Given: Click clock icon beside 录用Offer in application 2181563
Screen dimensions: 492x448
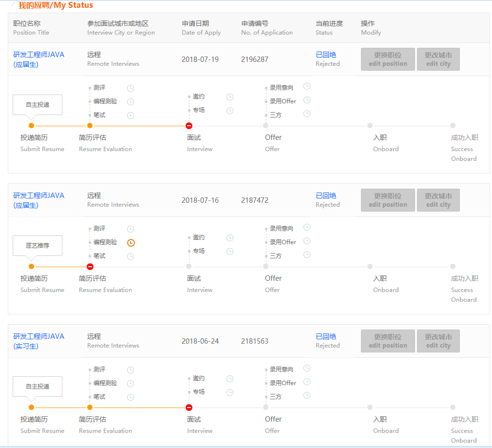Looking at the screenshot, I should pyautogui.click(x=307, y=382).
